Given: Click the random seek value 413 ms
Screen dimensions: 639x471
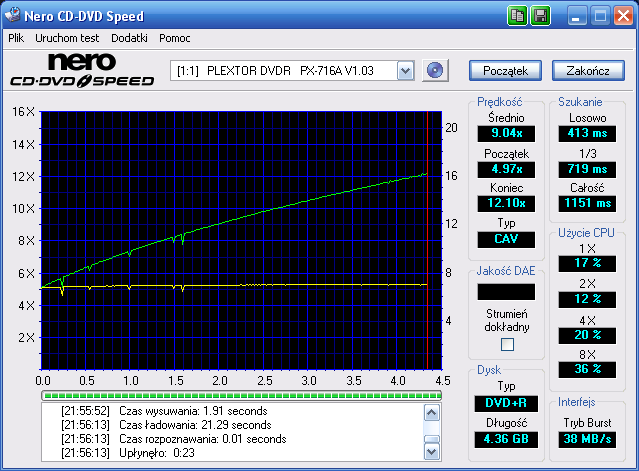Looking at the screenshot, I should (587, 133).
